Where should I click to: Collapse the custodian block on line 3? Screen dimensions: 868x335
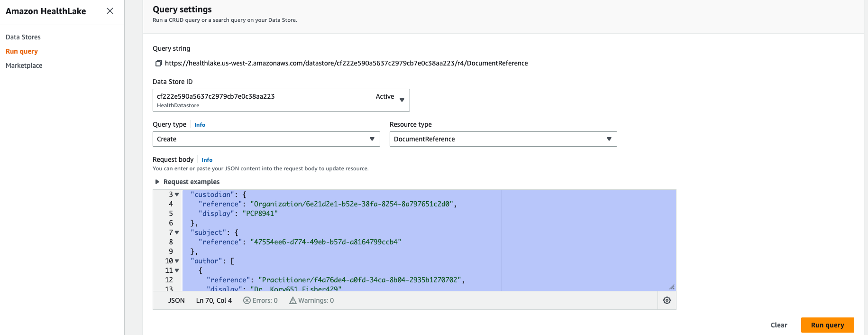pos(177,195)
